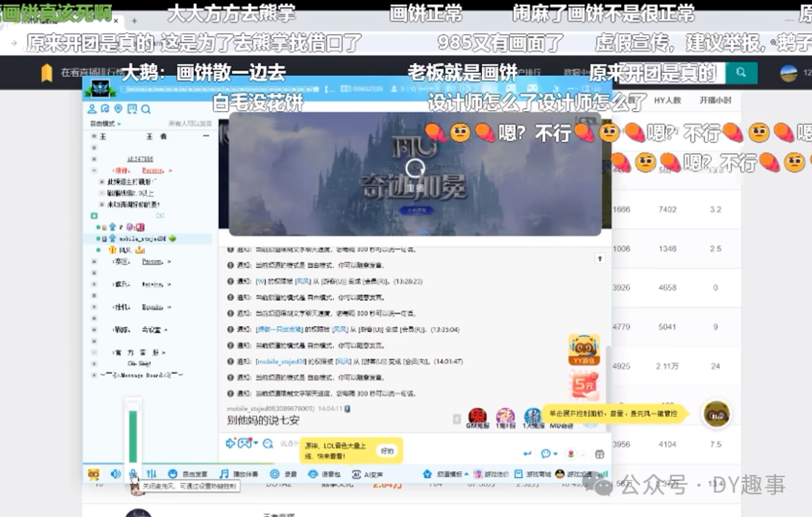
Task: Click the YY raccoon mascot icon at bottom-left
Action: coord(93,474)
